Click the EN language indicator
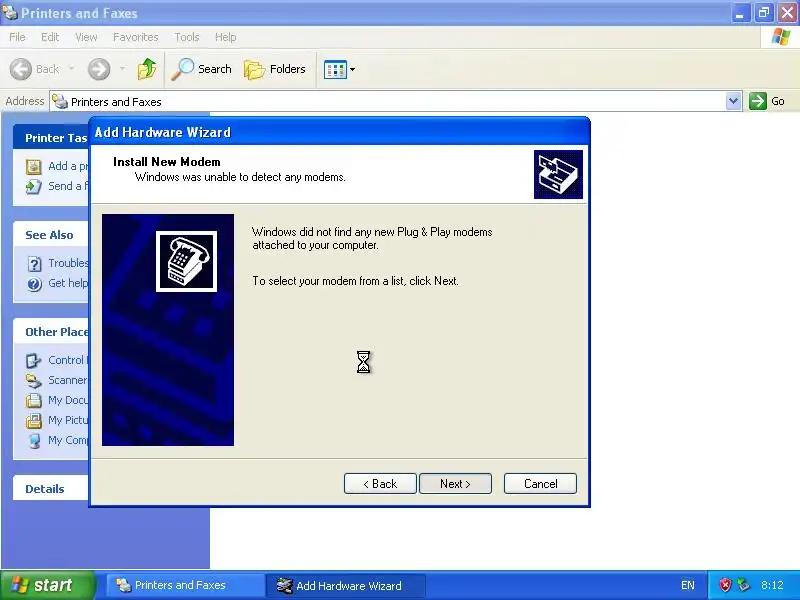The width and height of the screenshot is (800, 600). coord(687,585)
